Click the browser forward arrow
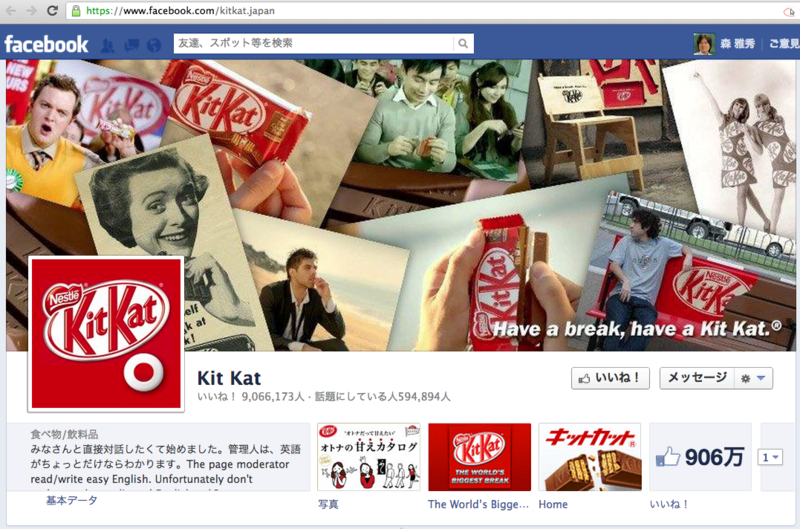This screenshot has width=800, height=529. click(32, 10)
